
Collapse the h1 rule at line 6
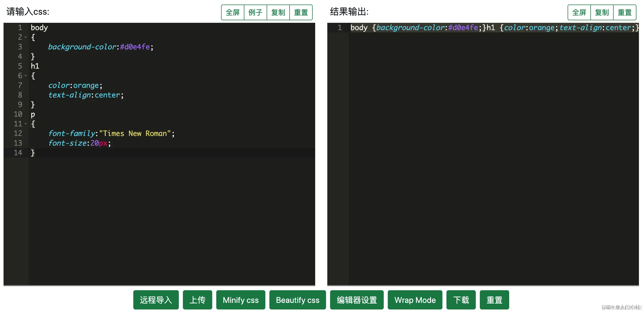coord(26,76)
